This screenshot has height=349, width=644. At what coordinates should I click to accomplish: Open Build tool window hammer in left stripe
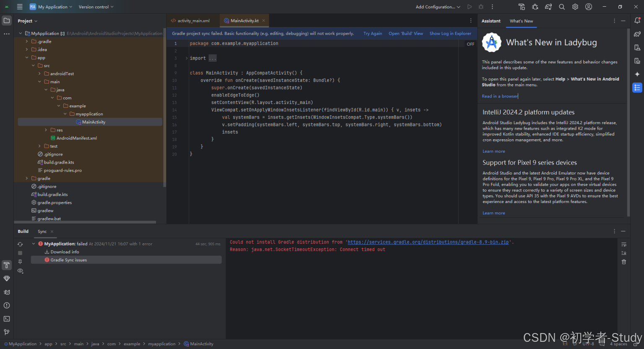pos(7,265)
